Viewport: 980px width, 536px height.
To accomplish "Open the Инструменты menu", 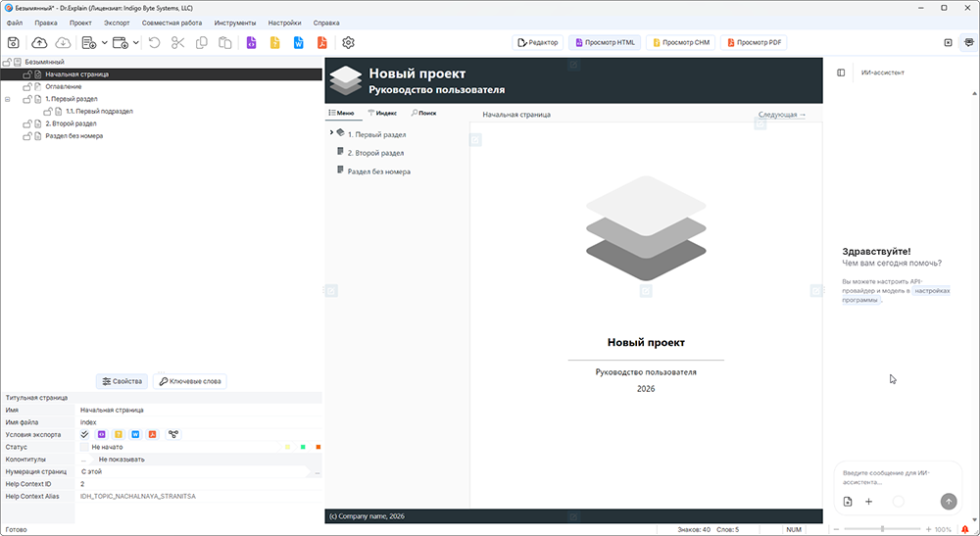I will (x=235, y=23).
